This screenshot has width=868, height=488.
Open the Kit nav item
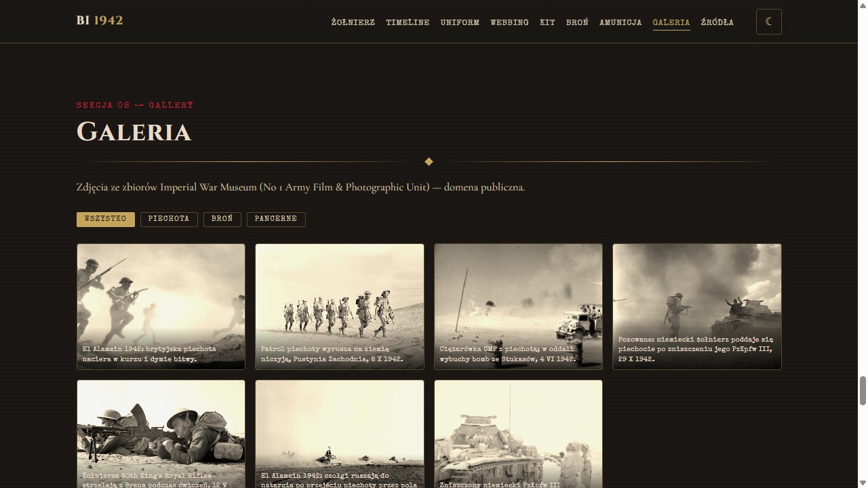[547, 22]
